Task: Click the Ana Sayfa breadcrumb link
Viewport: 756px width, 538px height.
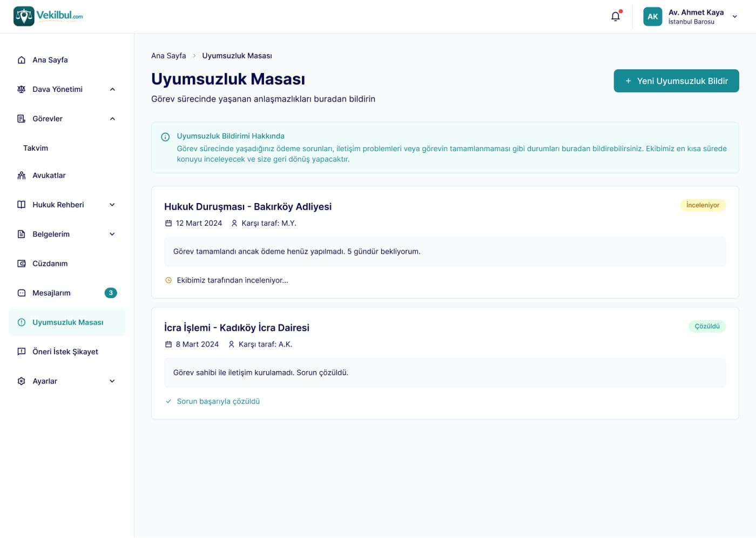Action: [168, 56]
